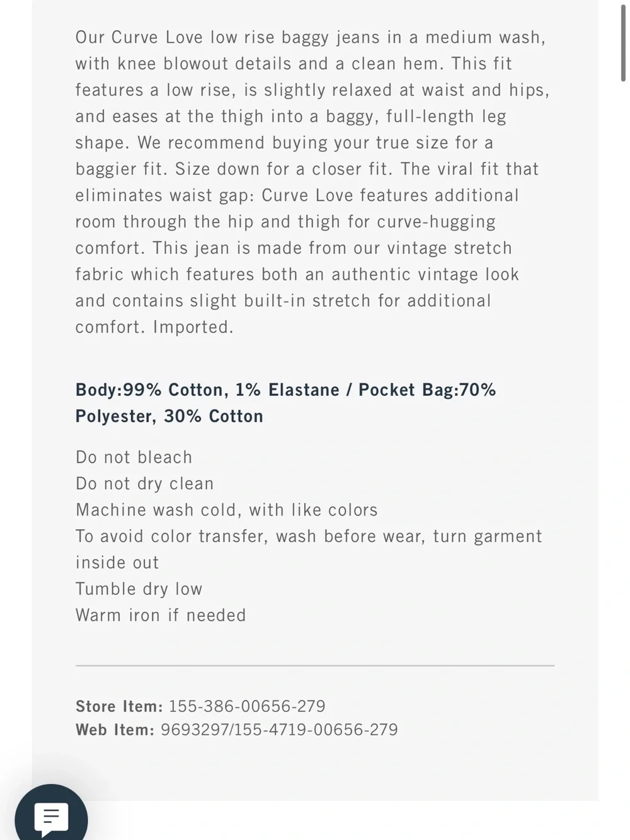The width and height of the screenshot is (630, 840).
Task: Click the 'eliminates waist gap' description line
Action: (x=297, y=195)
